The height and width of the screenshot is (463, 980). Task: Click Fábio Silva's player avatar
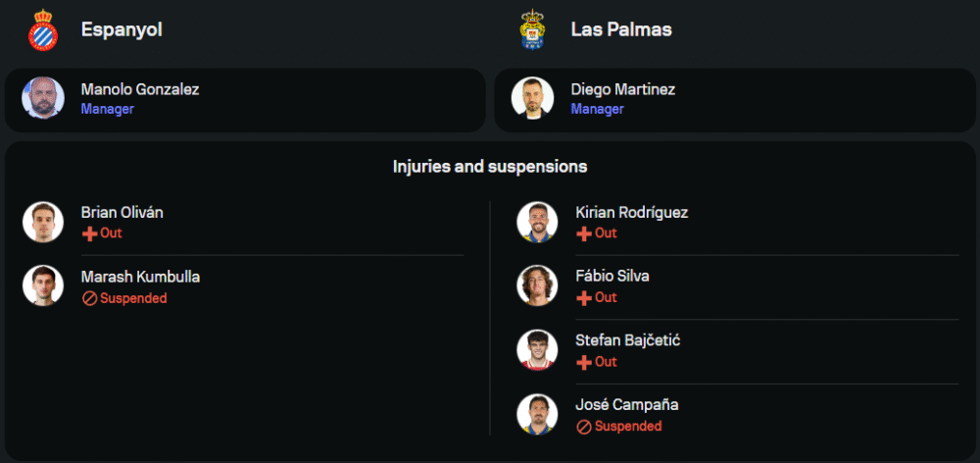[x=537, y=285]
